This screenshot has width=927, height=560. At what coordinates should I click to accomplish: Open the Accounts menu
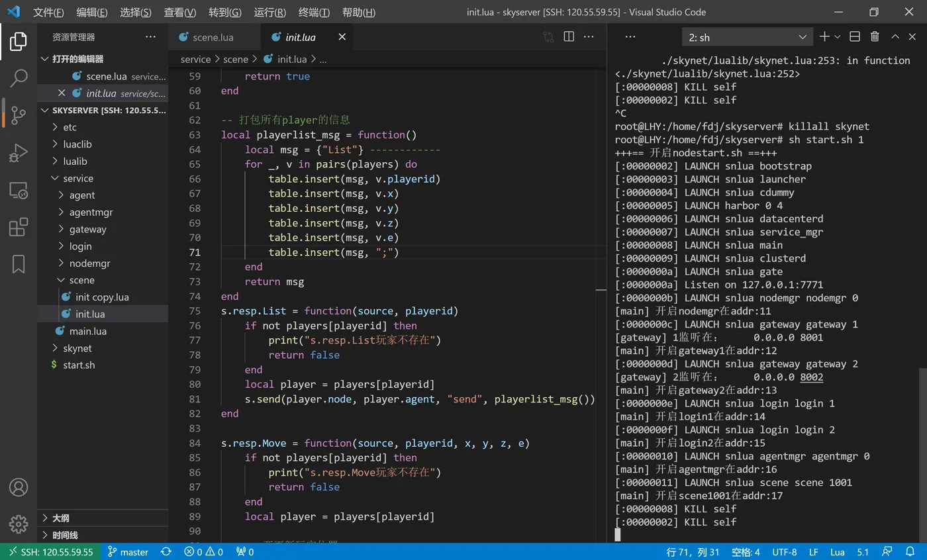click(x=19, y=488)
